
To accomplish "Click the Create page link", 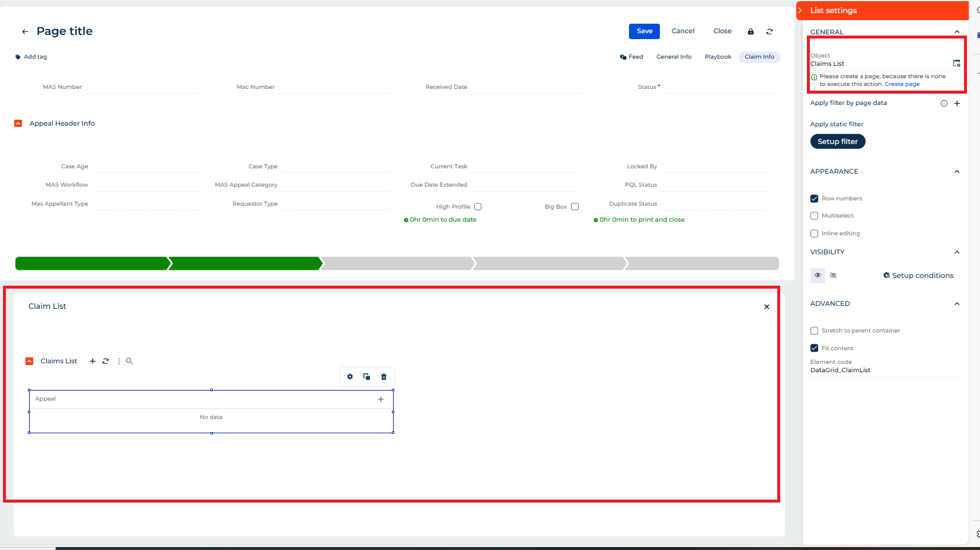I will [902, 84].
